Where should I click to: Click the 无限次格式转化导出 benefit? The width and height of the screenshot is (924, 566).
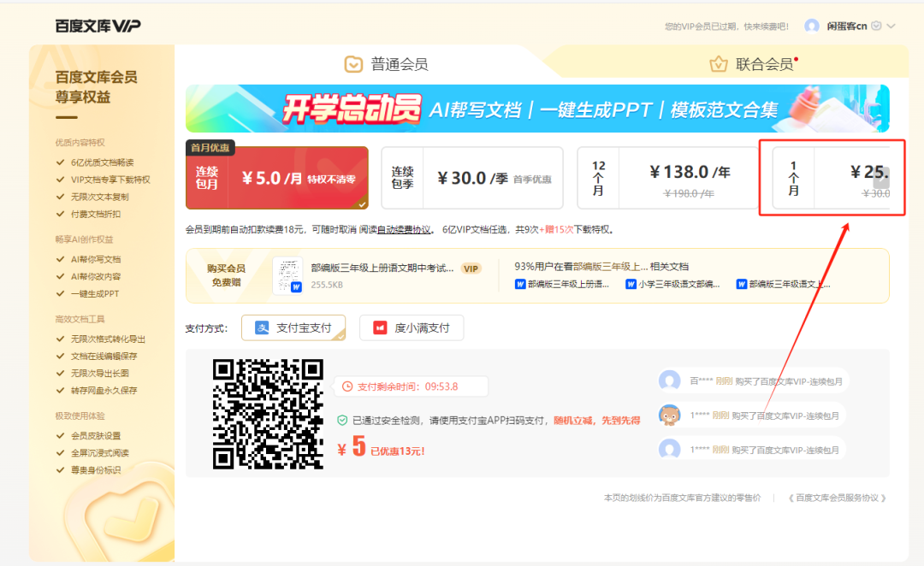(x=108, y=339)
